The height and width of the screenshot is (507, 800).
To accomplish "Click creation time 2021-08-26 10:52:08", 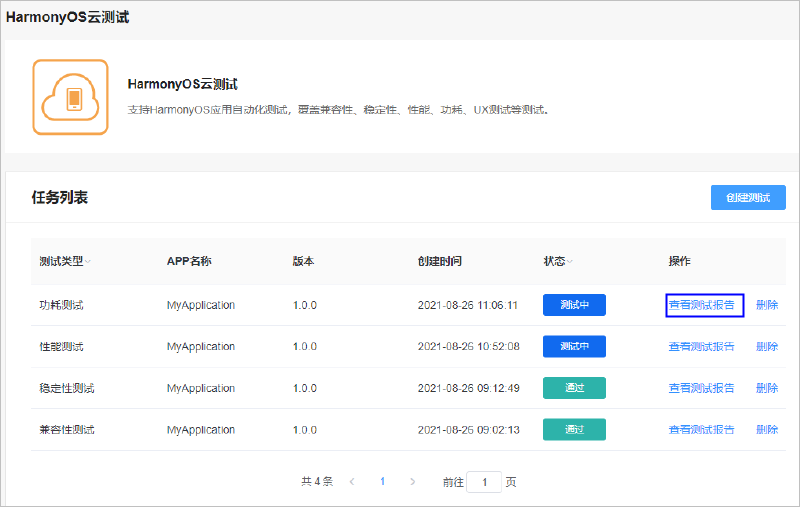I will (468, 347).
